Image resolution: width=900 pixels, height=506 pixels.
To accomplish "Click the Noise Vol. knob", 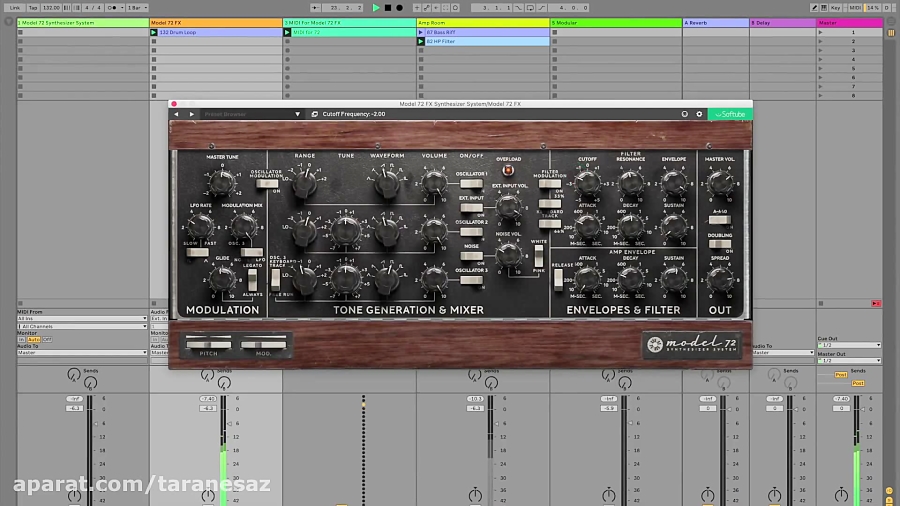I will [508, 254].
